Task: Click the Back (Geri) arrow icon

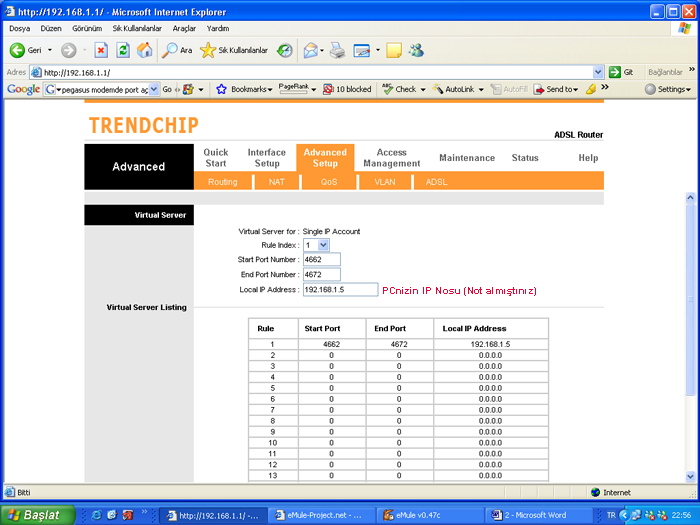Action: coord(17,50)
